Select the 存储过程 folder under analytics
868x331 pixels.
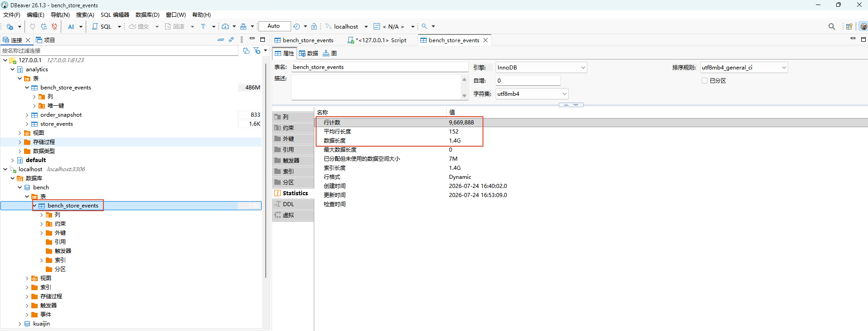coord(44,142)
